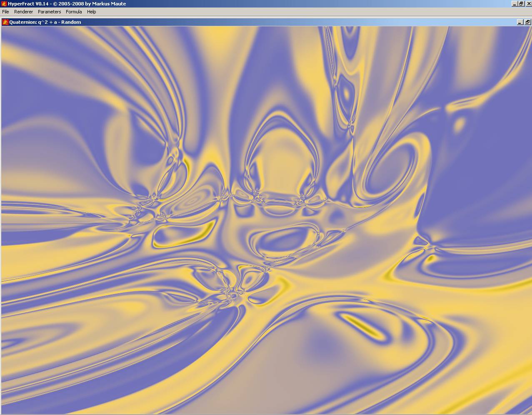
Task: Close the HyperFract application window
Action: point(528,4)
